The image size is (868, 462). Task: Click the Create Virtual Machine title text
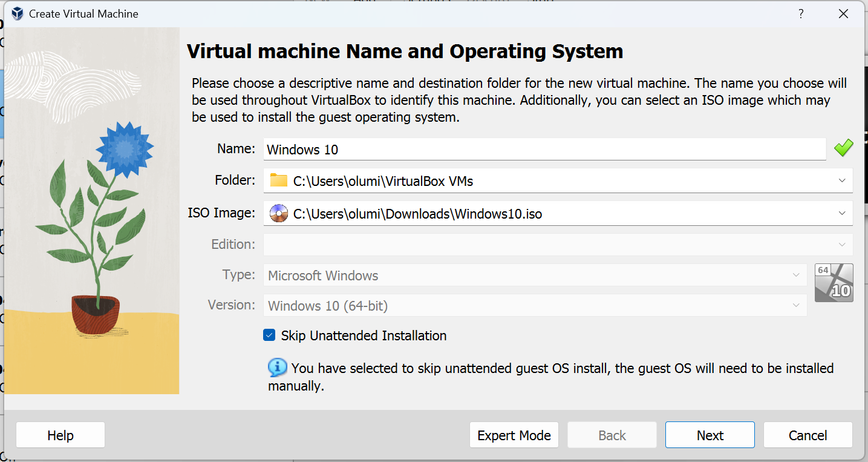click(x=83, y=13)
